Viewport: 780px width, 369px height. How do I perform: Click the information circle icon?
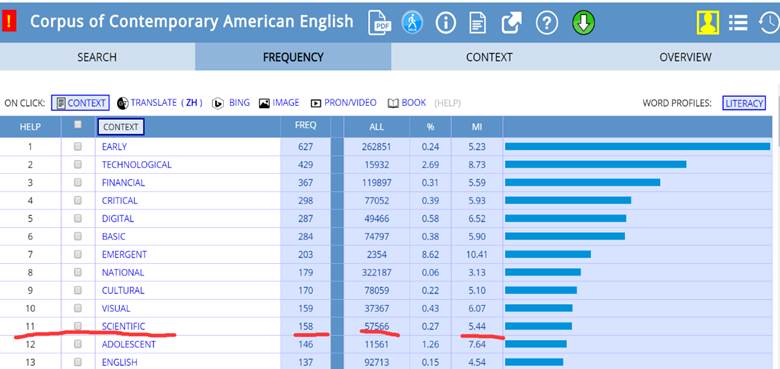[445, 23]
